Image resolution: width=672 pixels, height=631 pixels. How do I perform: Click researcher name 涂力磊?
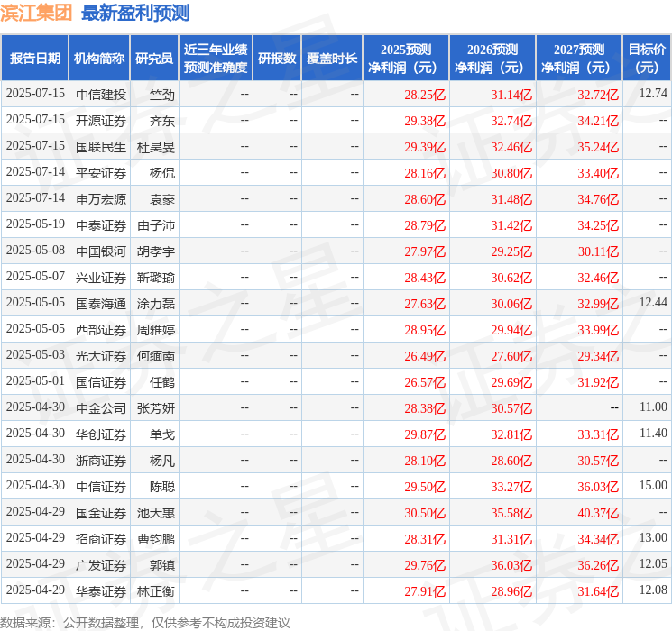[x=156, y=304]
